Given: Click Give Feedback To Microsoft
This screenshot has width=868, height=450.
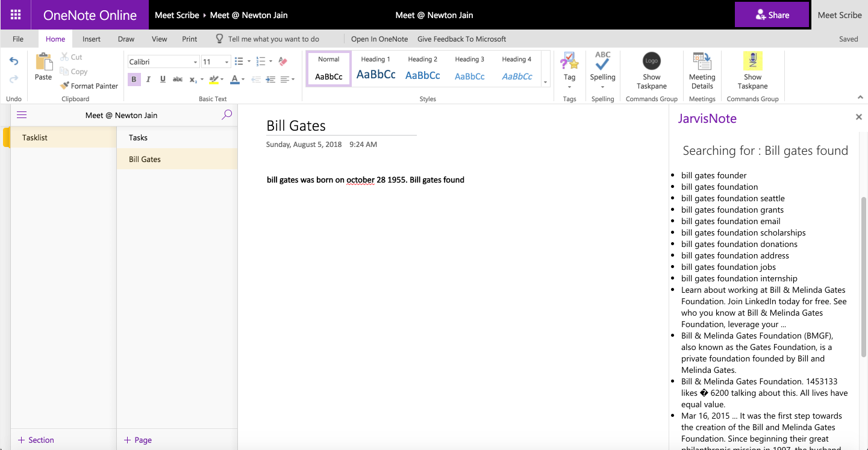Looking at the screenshot, I should pyautogui.click(x=461, y=39).
